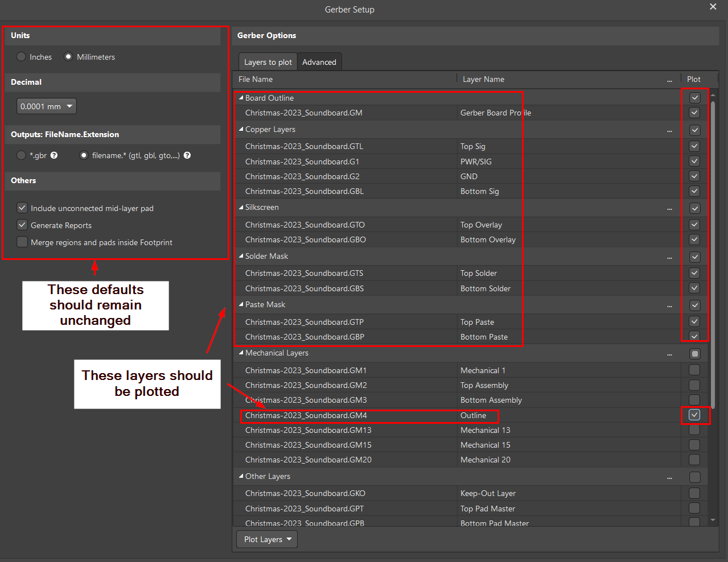Open the ellipsis menu in Solder Mask row
This screenshot has width=728, height=562.
pos(669,257)
